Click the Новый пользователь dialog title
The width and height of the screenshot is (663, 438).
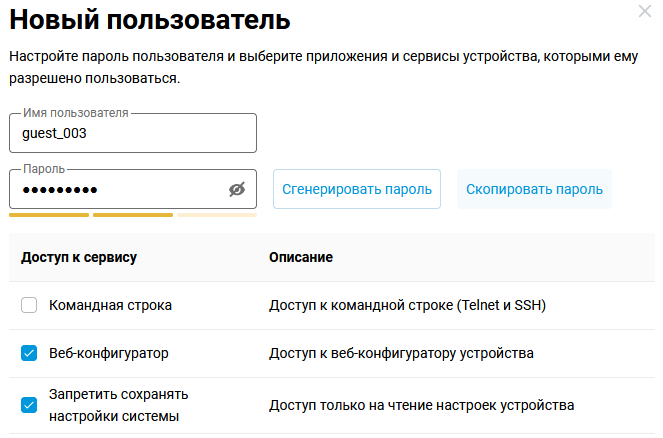point(150,19)
